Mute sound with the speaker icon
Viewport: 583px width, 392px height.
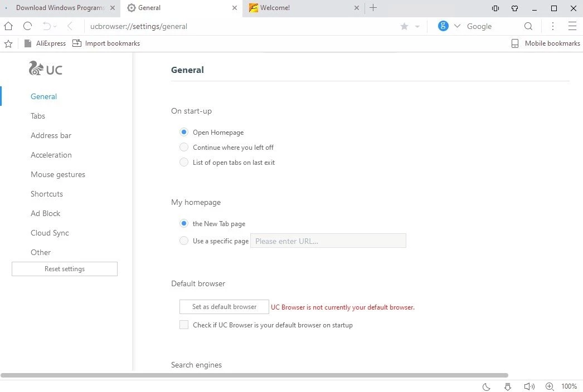click(529, 386)
